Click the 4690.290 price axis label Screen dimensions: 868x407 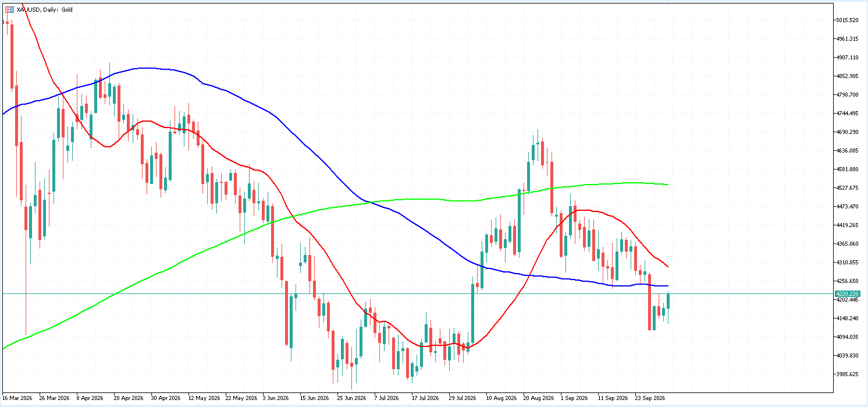[x=847, y=132]
